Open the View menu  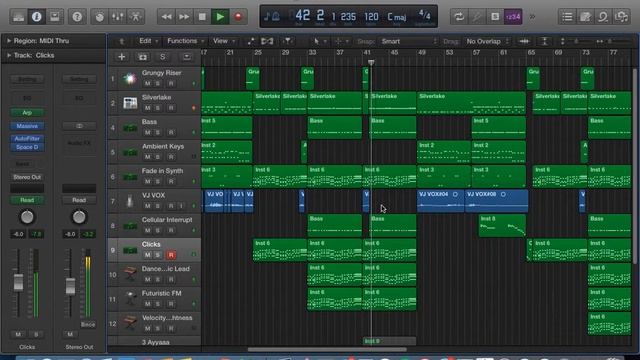(224, 41)
